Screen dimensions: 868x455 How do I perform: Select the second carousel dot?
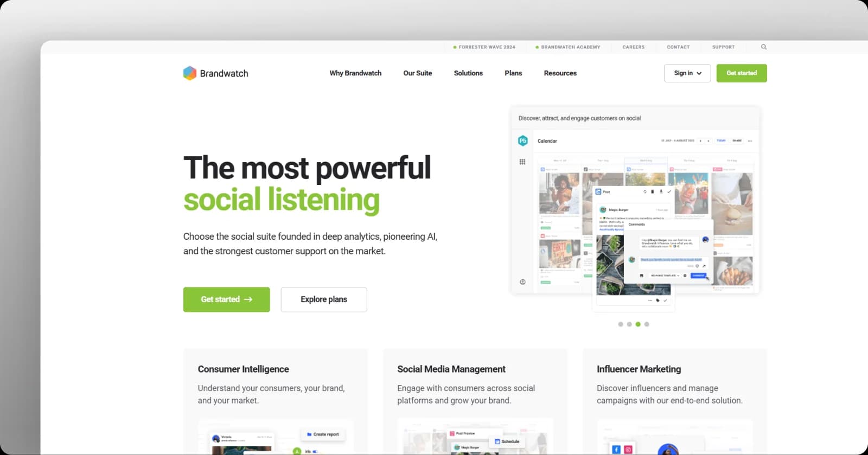(x=629, y=324)
